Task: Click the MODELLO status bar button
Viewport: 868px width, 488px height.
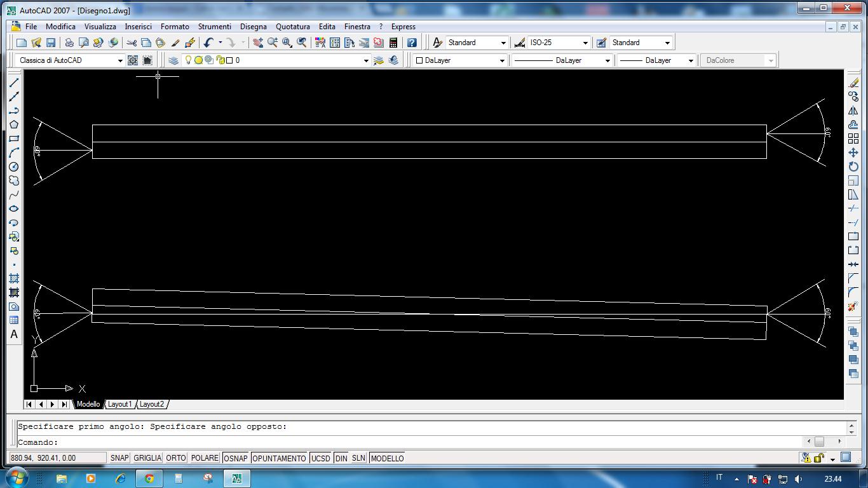Action: (x=387, y=458)
